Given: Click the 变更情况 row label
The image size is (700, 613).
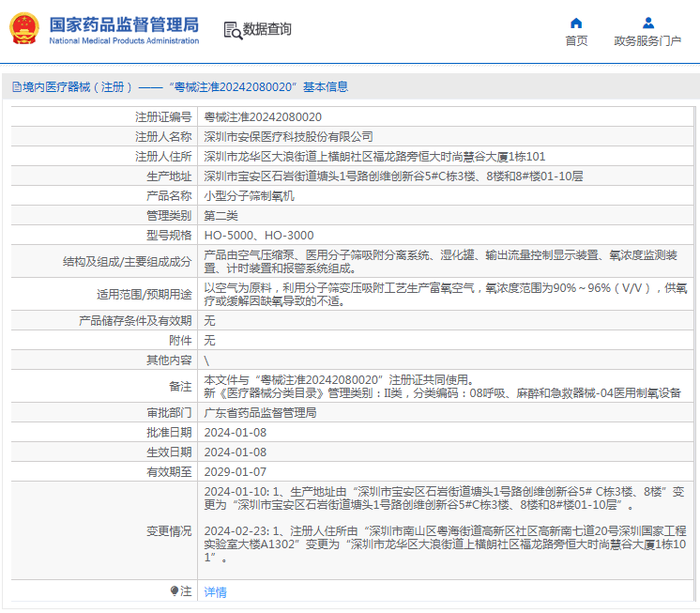Looking at the screenshot, I should point(169,530).
